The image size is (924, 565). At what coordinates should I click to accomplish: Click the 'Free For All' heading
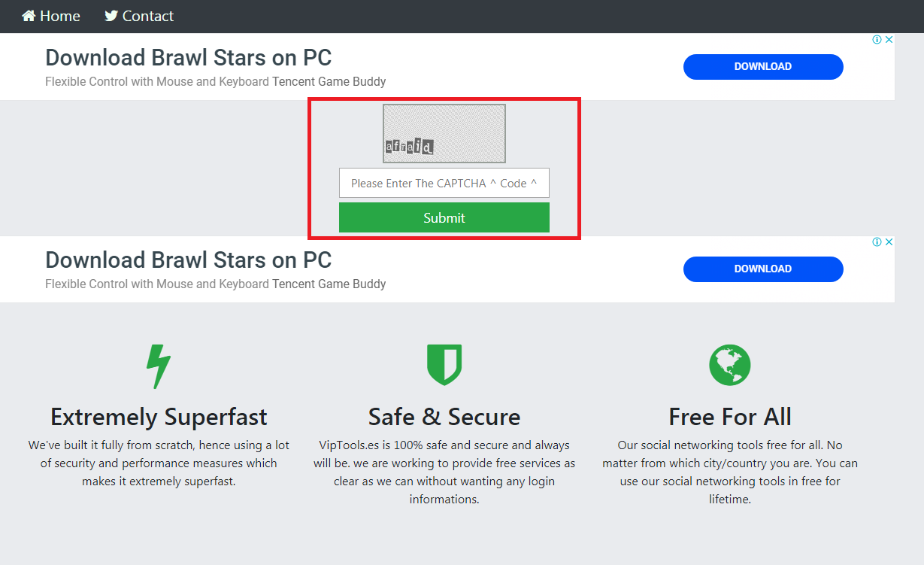coord(729,417)
